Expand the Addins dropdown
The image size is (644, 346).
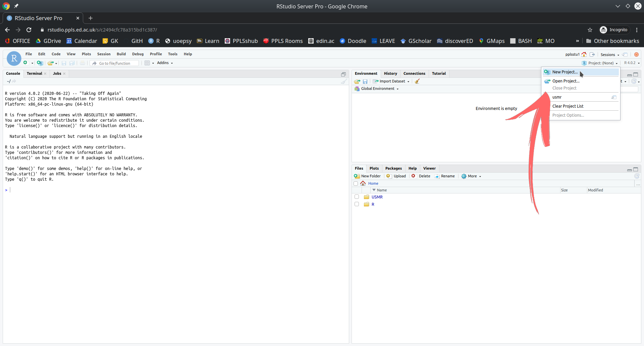165,63
